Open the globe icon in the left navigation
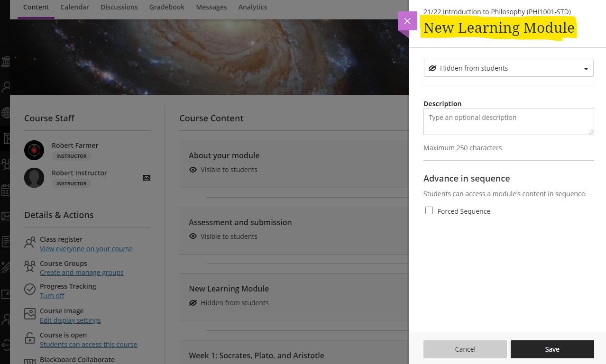The image size is (606, 364). (6, 113)
